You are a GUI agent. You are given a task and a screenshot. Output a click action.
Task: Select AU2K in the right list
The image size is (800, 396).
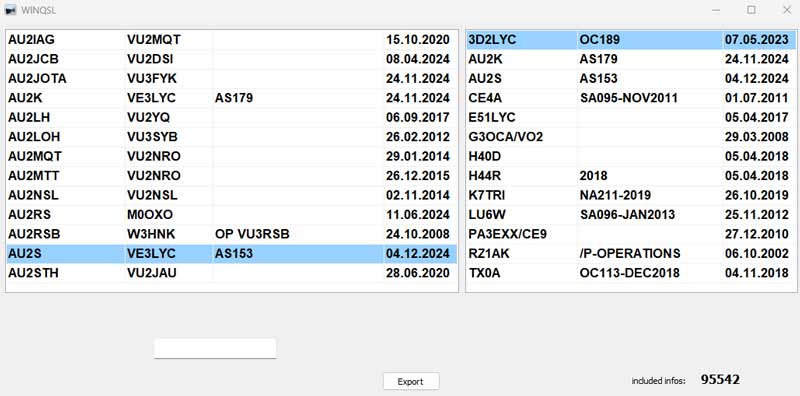point(485,59)
